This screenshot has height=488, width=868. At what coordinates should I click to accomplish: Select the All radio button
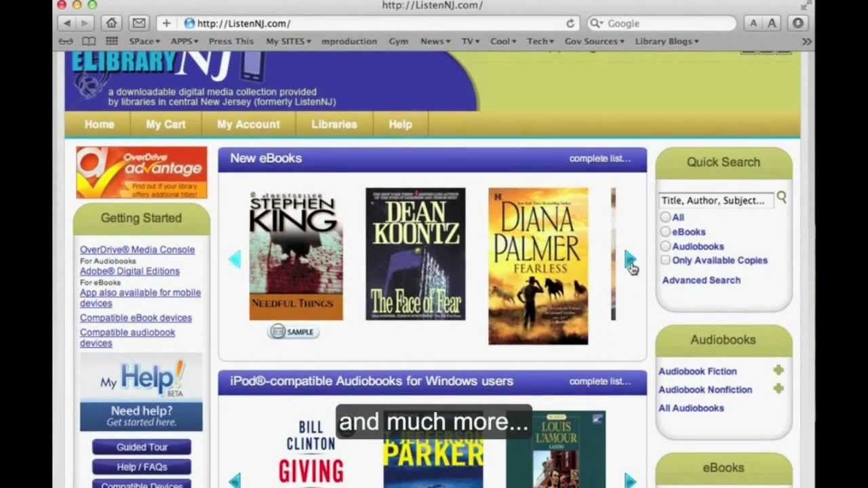665,217
